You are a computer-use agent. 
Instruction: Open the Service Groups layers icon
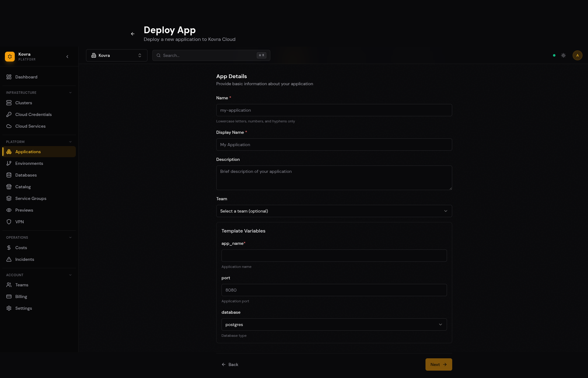click(9, 198)
